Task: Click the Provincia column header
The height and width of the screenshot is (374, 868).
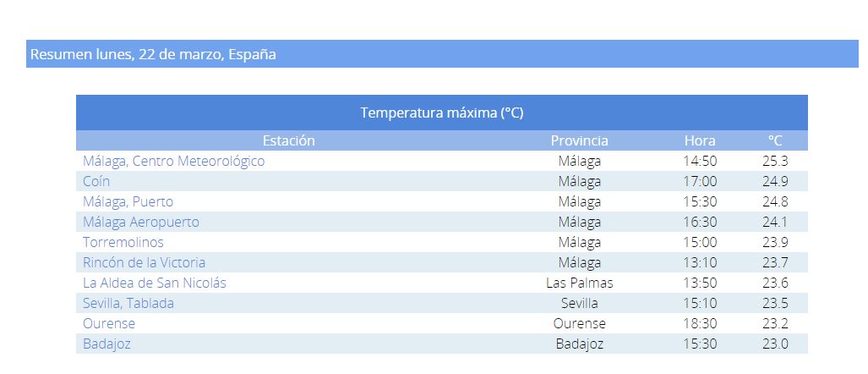Action: [579, 140]
